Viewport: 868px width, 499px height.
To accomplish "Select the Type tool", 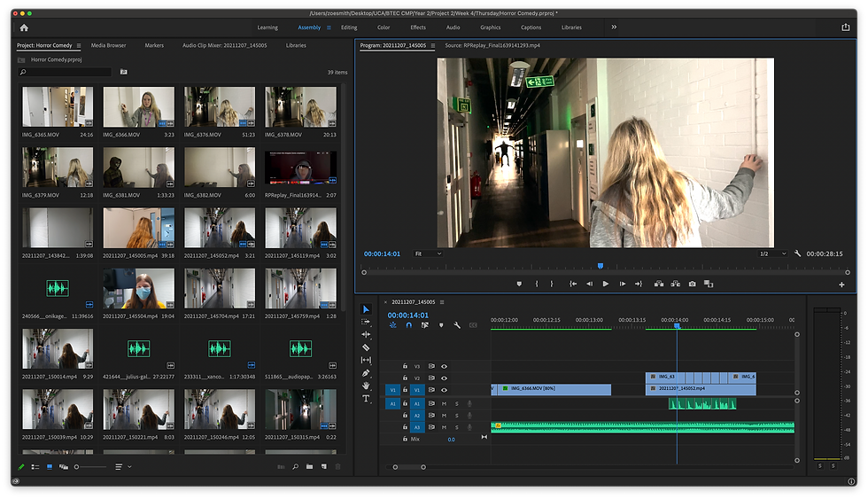I will (x=366, y=399).
